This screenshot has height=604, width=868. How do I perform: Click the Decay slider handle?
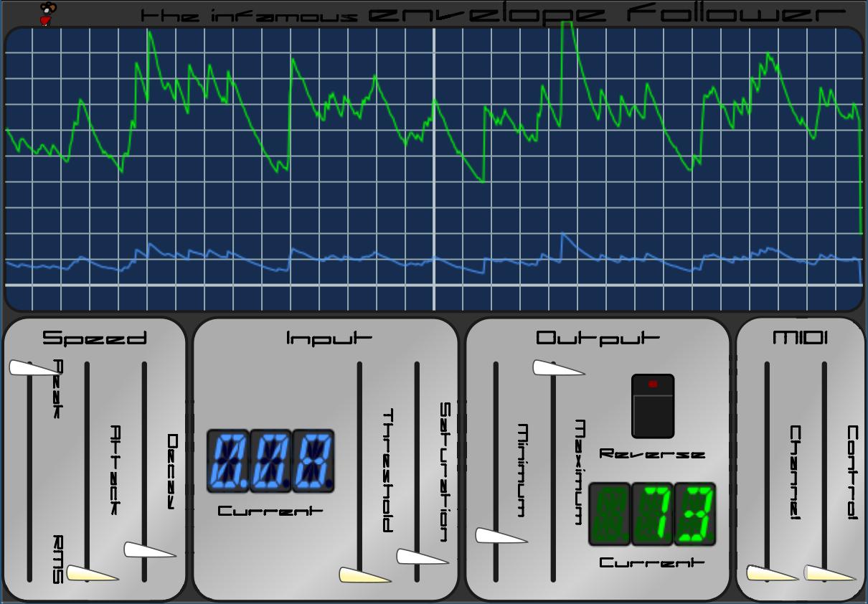coord(150,550)
